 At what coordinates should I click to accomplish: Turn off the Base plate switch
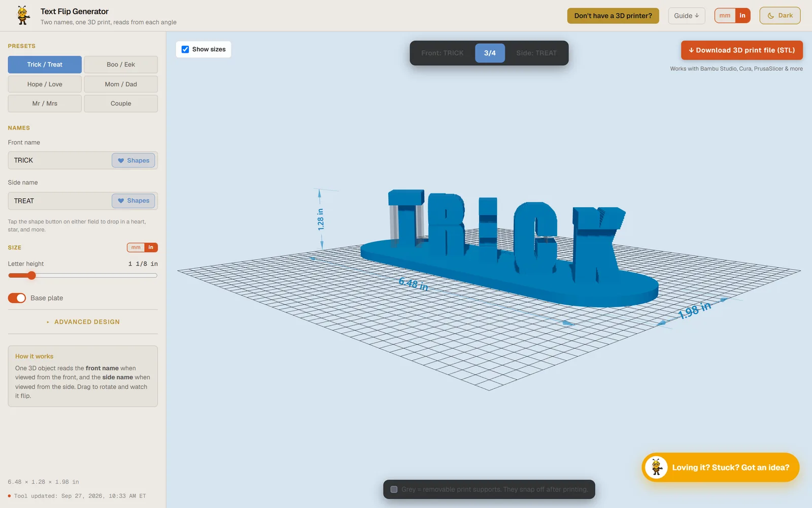point(17,298)
